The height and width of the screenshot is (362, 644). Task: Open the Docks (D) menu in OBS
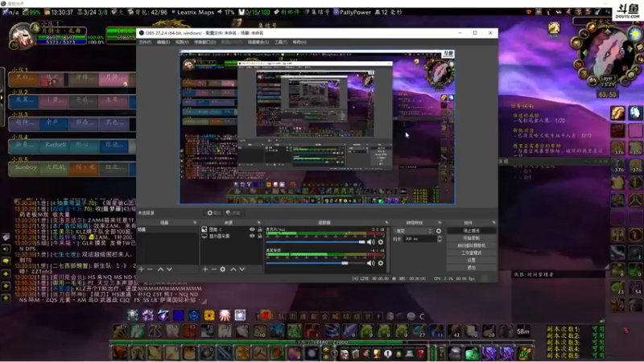click(205, 43)
